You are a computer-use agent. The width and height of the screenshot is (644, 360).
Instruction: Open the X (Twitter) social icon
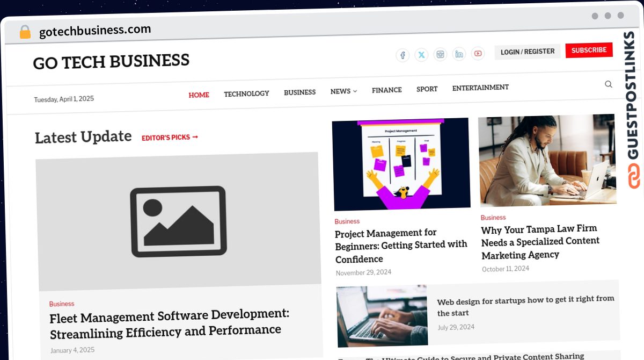pos(421,55)
